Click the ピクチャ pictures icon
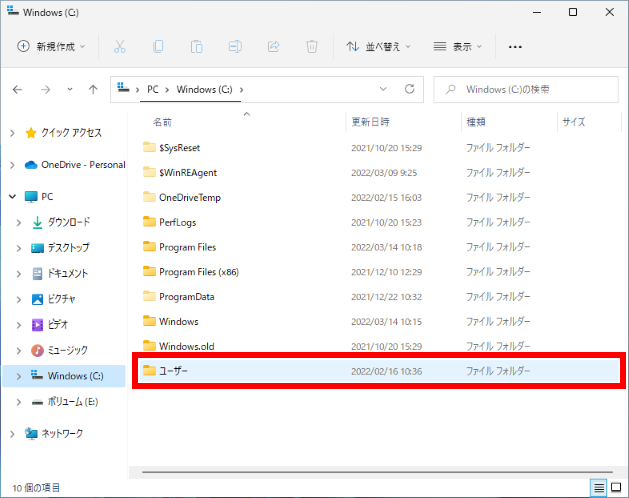The height and width of the screenshot is (498, 629). click(x=37, y=299)
